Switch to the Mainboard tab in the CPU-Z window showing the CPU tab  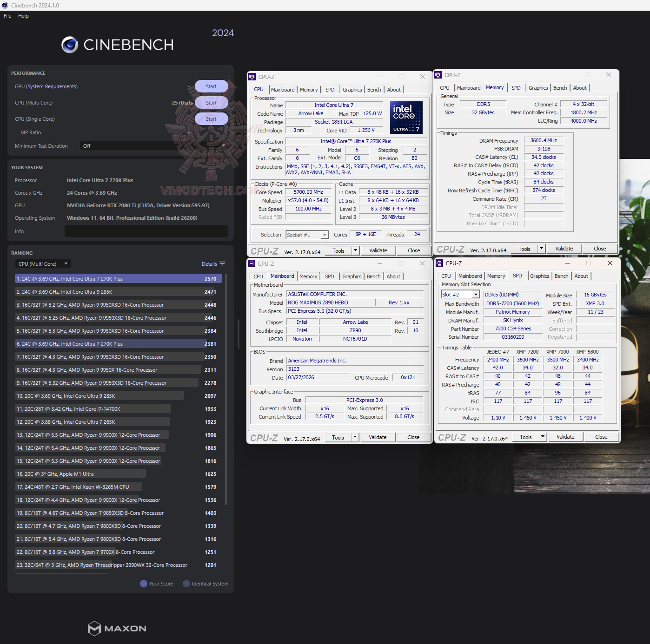[283, 90]
